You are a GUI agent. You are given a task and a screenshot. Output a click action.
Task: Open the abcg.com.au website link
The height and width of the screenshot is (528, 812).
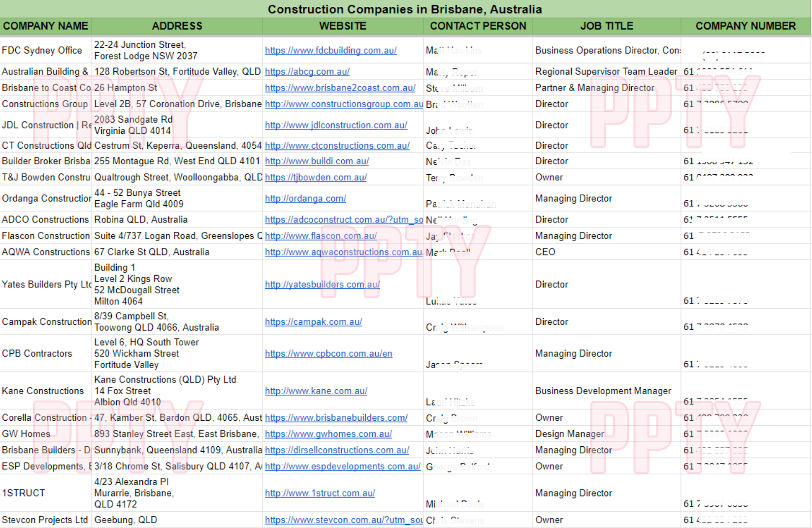tap(307, 72)
